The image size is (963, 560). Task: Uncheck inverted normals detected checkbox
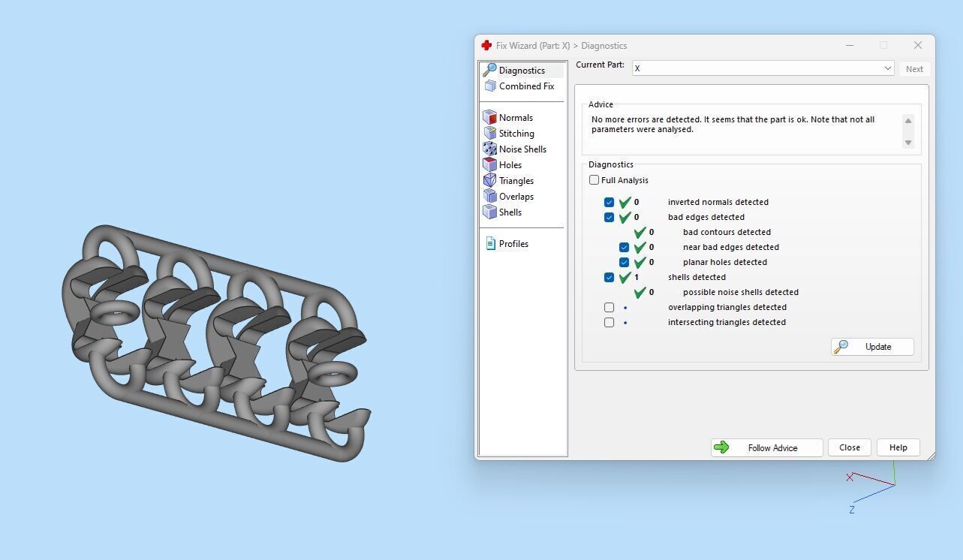609,202
